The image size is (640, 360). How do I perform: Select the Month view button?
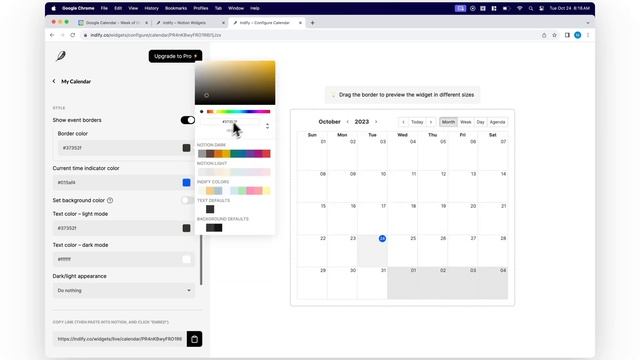click(x=448, y=122)
